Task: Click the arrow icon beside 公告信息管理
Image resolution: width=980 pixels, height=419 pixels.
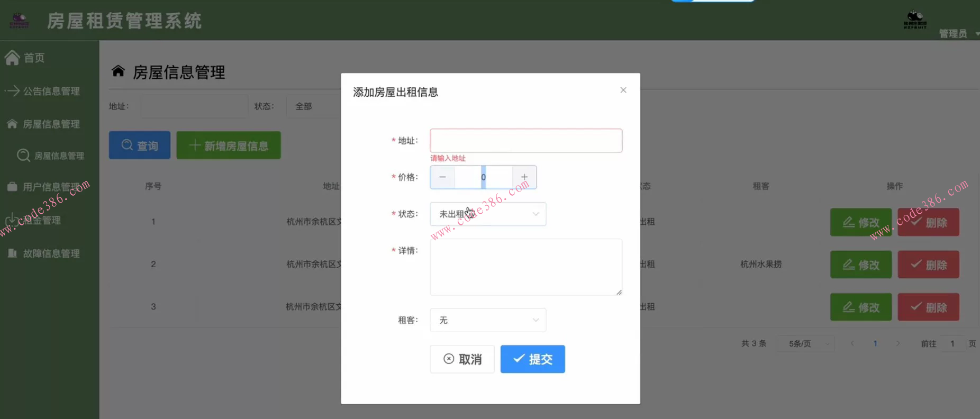Action: [x=13, y=91]
